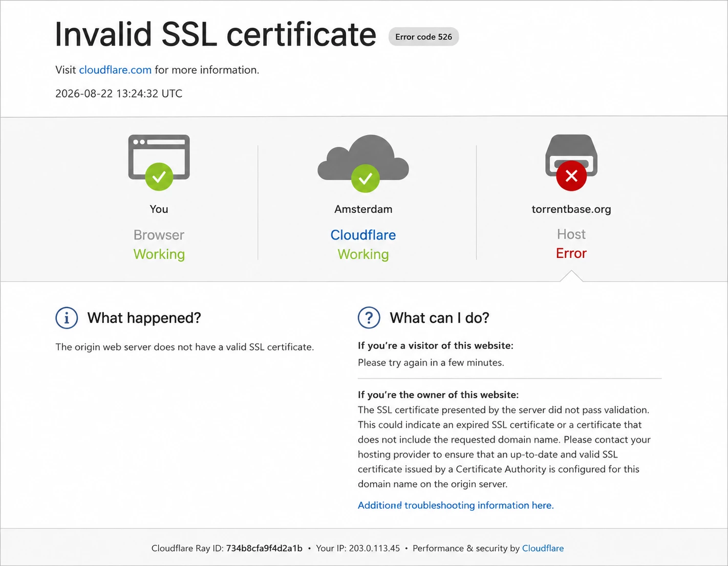Click the Your IP: 203.0.113.45 text
The width and height of the screenshot is (728, 566).
358,548
